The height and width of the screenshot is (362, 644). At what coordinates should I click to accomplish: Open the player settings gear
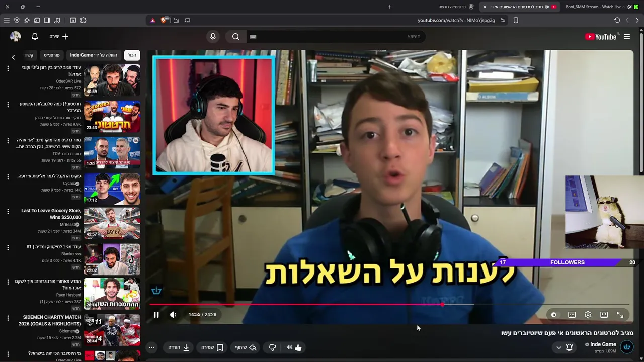pos(588,315)
